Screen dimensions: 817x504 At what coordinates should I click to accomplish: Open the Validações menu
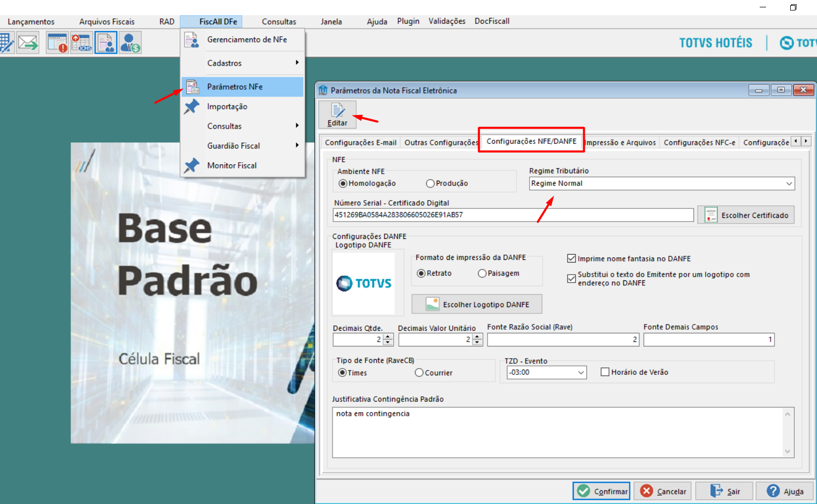(x=447, y=21)
